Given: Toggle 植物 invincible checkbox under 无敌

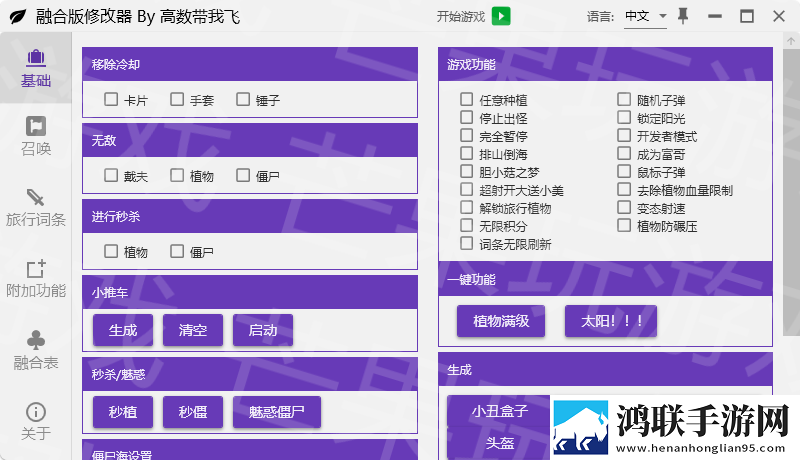Looking at the screenshot, I should (177, 175).
